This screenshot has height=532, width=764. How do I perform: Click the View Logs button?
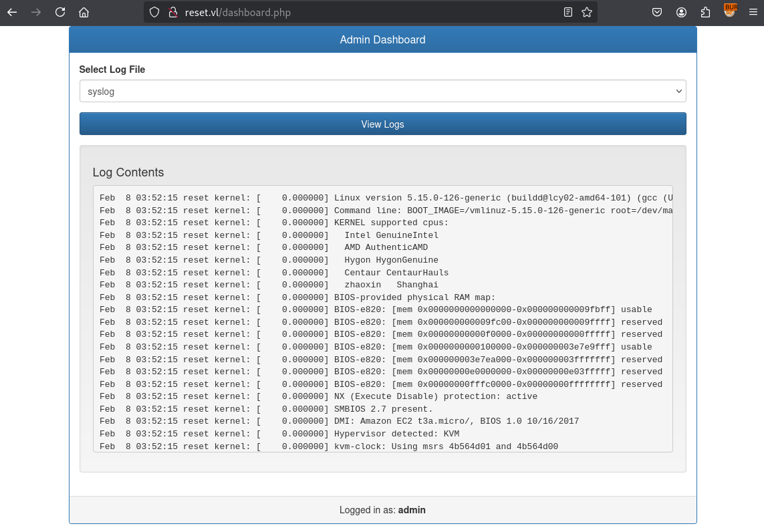point(382,124)
